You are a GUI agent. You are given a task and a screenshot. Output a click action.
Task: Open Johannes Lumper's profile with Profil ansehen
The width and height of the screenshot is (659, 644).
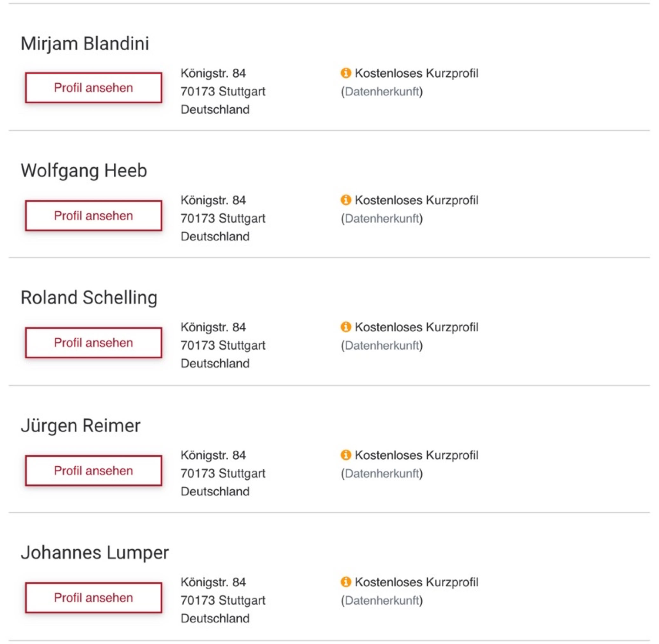(94, 598)
